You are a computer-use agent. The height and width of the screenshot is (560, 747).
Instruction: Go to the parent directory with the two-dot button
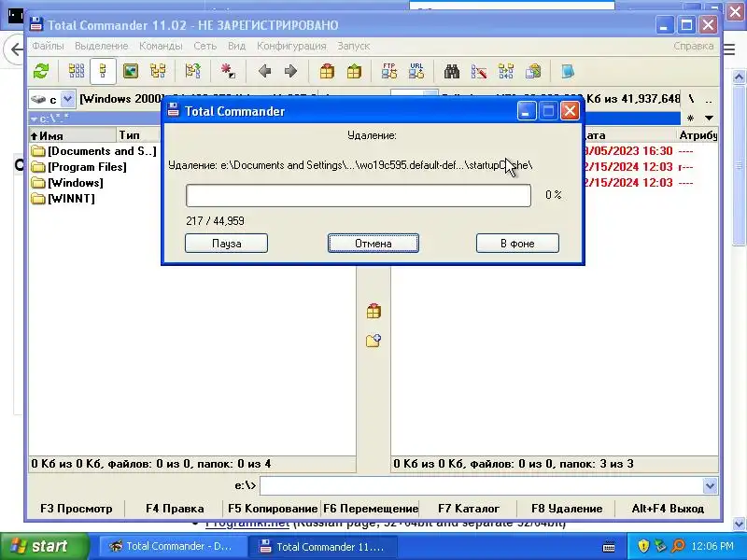[x=709, y=100]
